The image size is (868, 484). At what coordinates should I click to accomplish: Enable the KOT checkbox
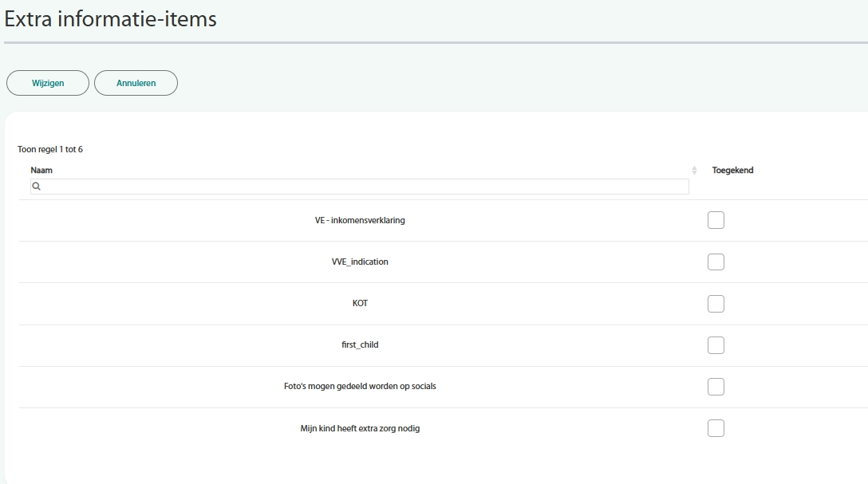point(716,304)
